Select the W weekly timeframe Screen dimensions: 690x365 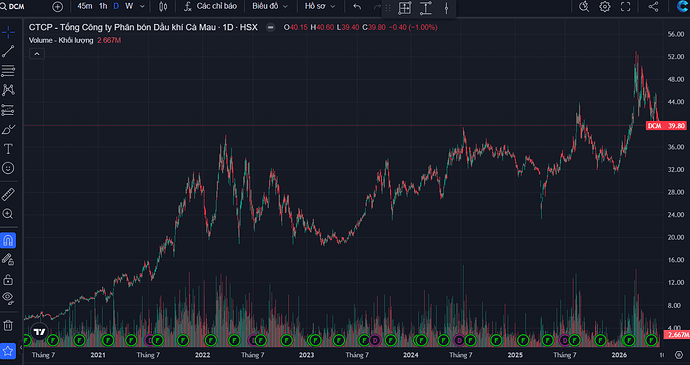click(x=128, y=6)
